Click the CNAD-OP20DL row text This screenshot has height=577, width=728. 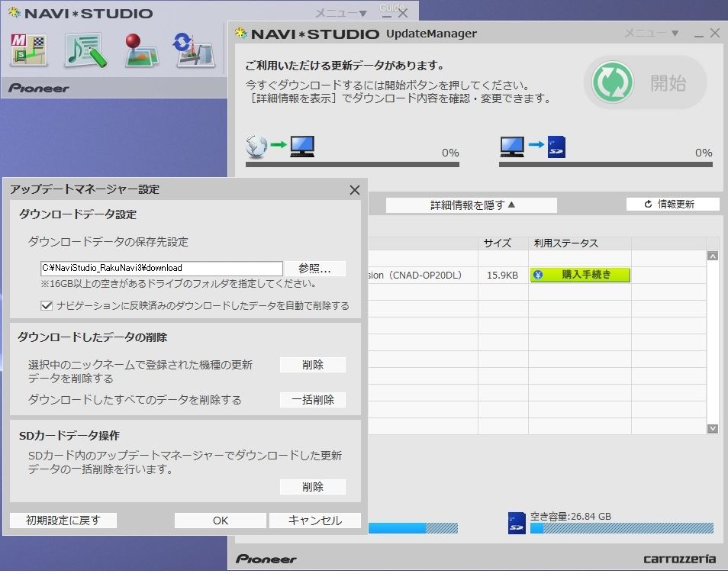click(414, 275)
